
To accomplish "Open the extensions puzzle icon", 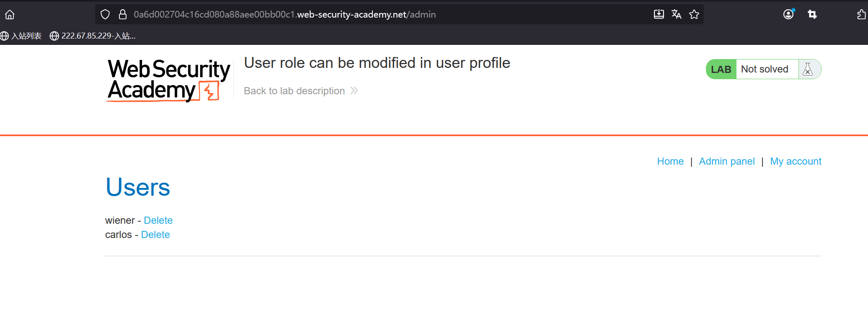I will [861, 15].
